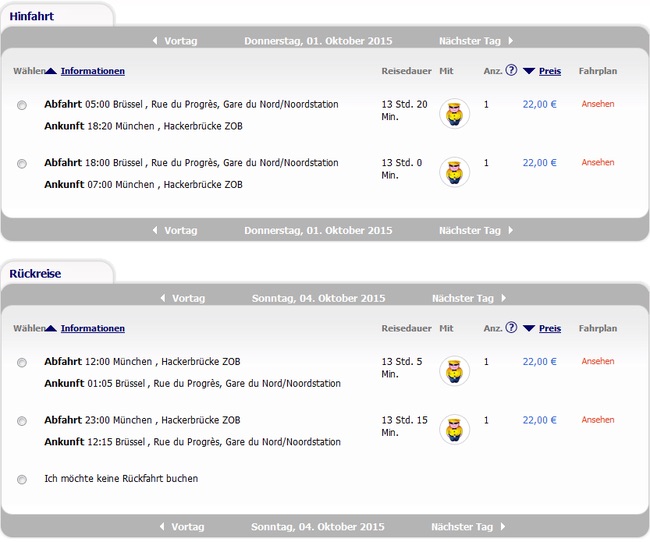Select the 05:00 Brüssel departure radio button
Image resolution: width=650 pixels, height=542 pixels.
(x=22, y=105)
